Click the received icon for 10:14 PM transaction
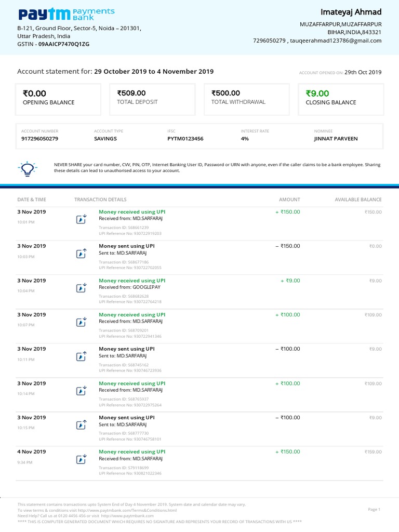399x532 pixels. [81, 391]
